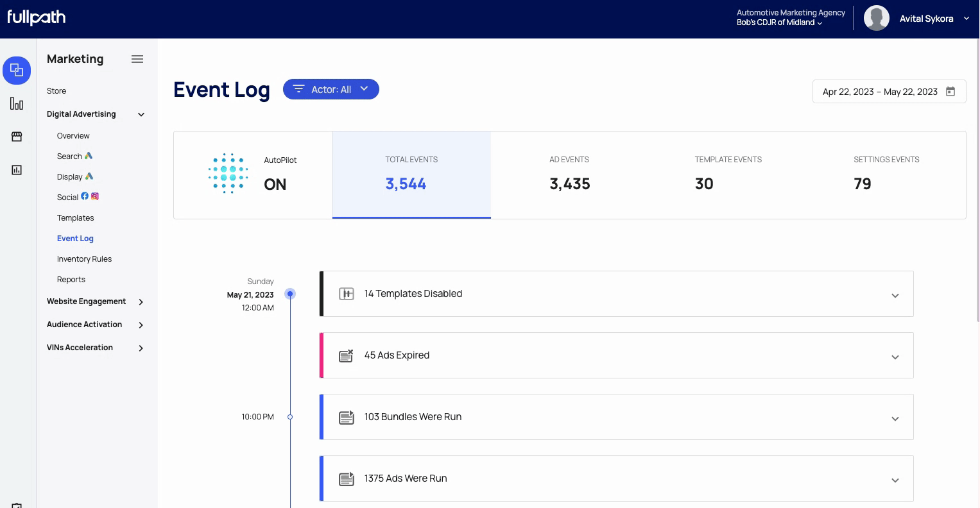Viewport: 980px width, 508px height.
Task: Collapse the Marketing hamburger menu
Action: pyautogui.click(x=137, y=59)
